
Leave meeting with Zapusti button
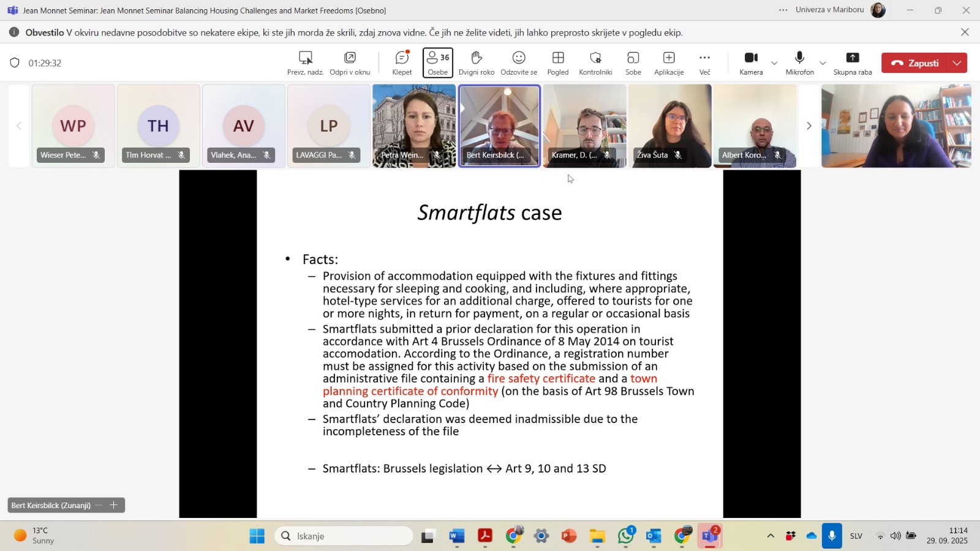[x=914, y=63]
